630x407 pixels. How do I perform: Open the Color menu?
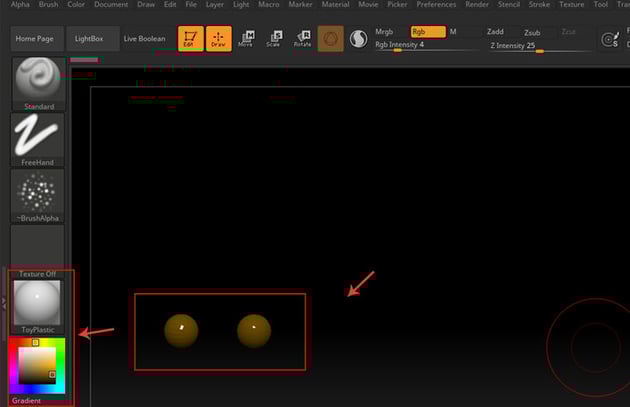(76, 4)
